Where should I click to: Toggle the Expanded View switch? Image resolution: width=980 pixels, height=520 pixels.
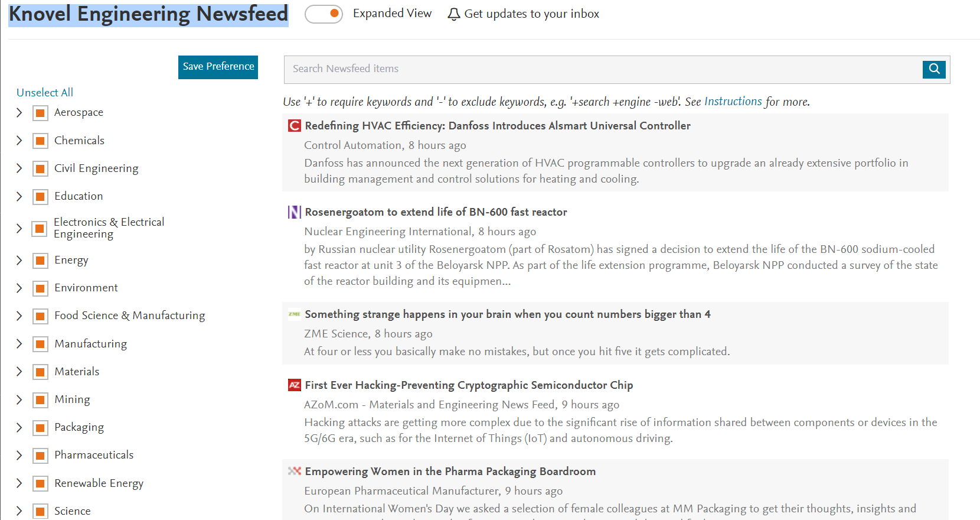click(x=324, y=14)
